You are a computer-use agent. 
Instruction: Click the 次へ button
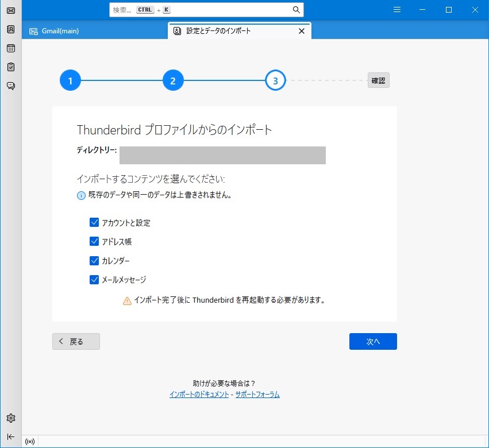373,341
